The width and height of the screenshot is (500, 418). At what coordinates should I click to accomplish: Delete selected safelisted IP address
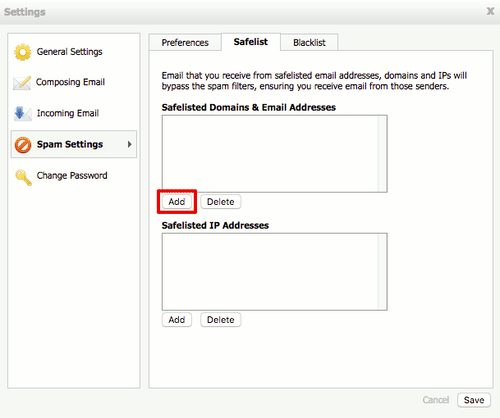coord(220,320)
